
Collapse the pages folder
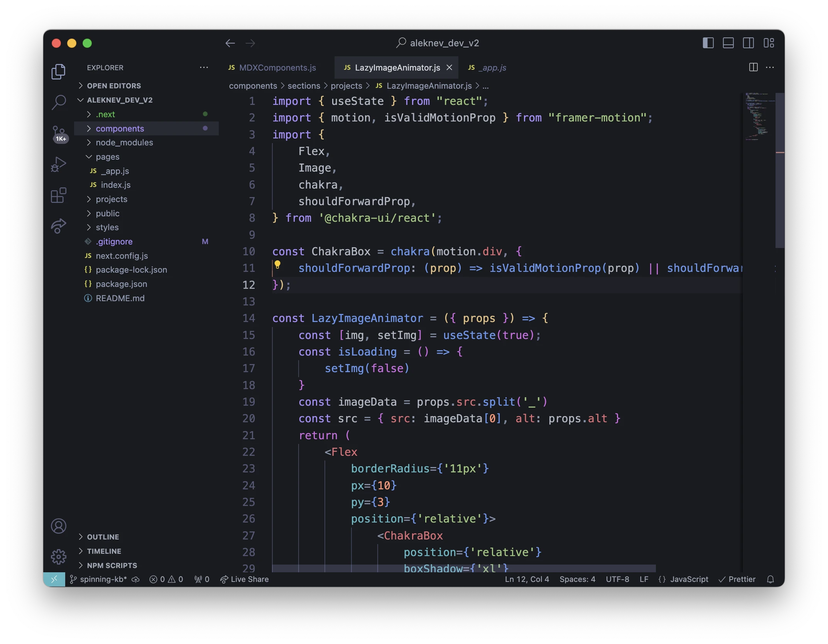[107, 157]
